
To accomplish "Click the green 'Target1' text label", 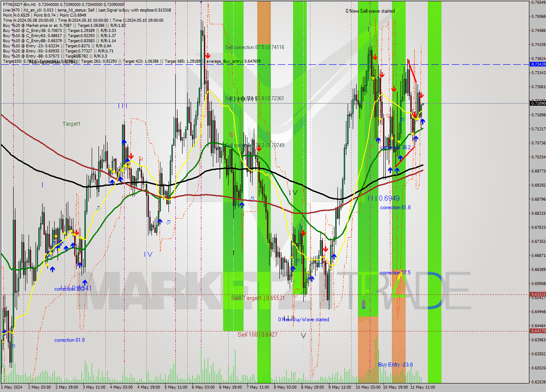I will click(71, 124).
